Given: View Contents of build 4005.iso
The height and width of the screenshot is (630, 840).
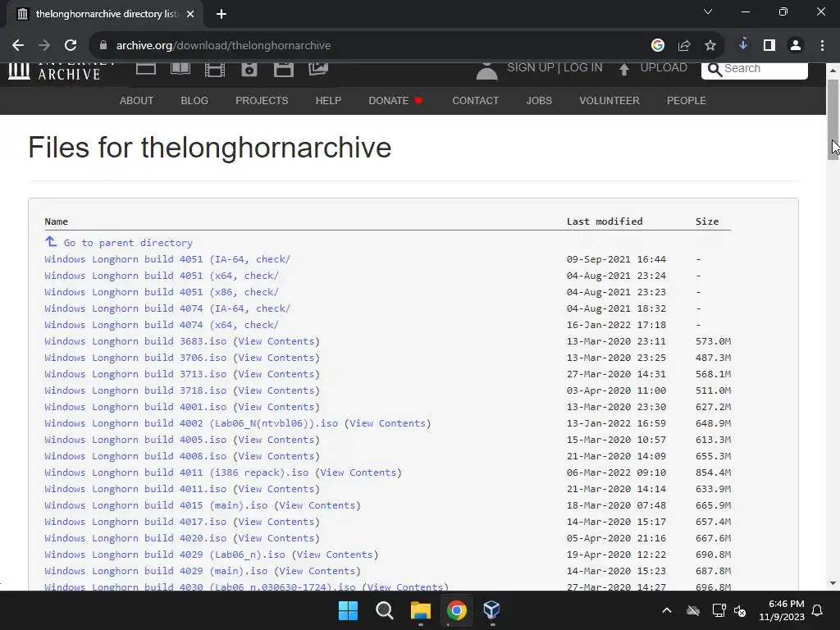Looking at the screenshot, I should point(276,440).
